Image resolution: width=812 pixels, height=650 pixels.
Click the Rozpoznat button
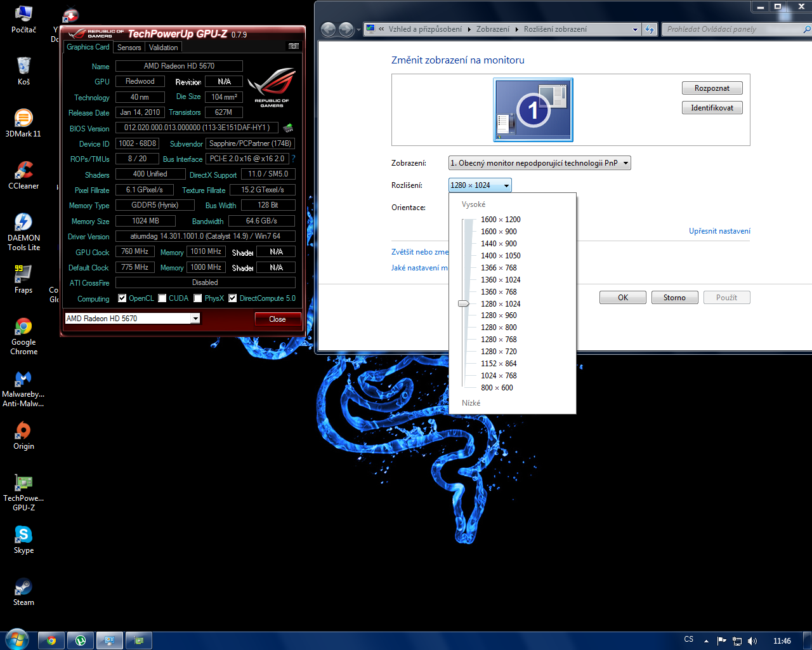point(712,88)
